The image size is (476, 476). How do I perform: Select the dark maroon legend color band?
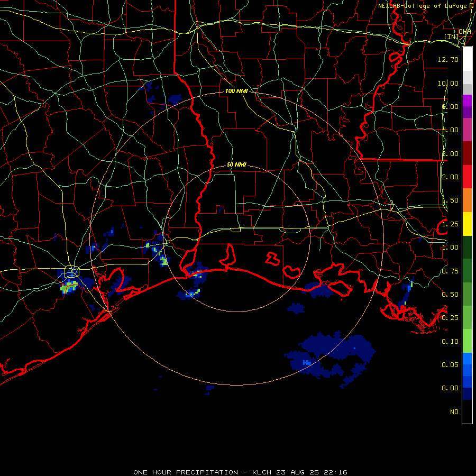point(467,153)
